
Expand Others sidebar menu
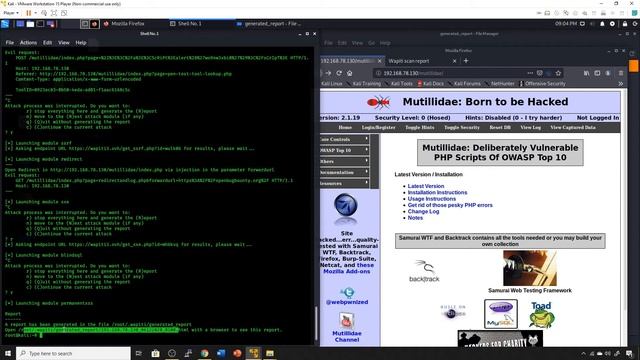(344, 161)
